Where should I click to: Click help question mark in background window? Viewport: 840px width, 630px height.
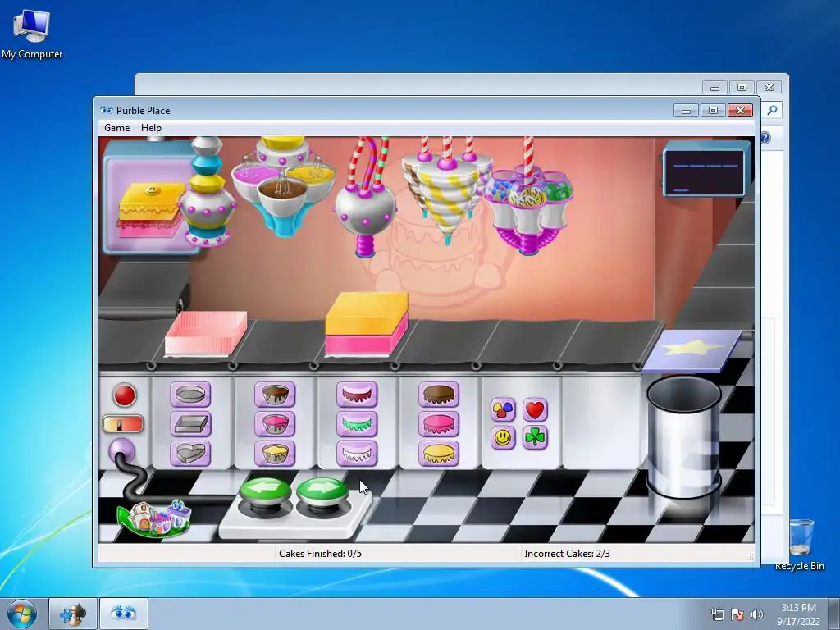765,138
